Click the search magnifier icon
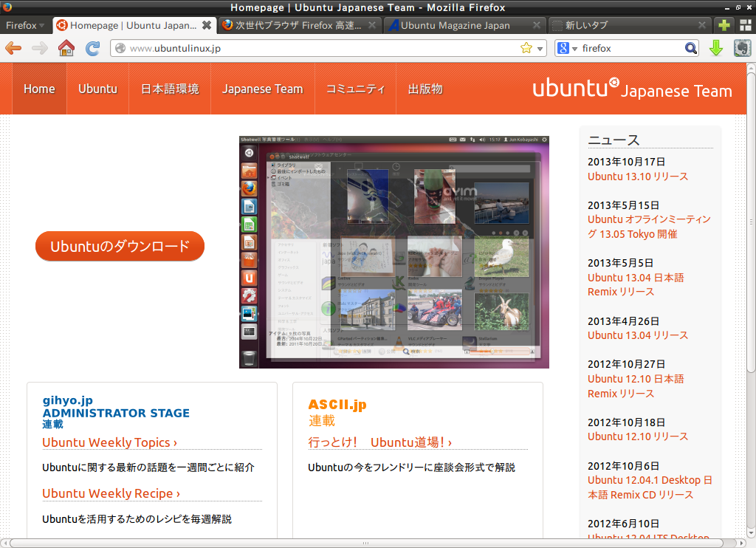Screen dimensions: 756x548 click(691, 48)
